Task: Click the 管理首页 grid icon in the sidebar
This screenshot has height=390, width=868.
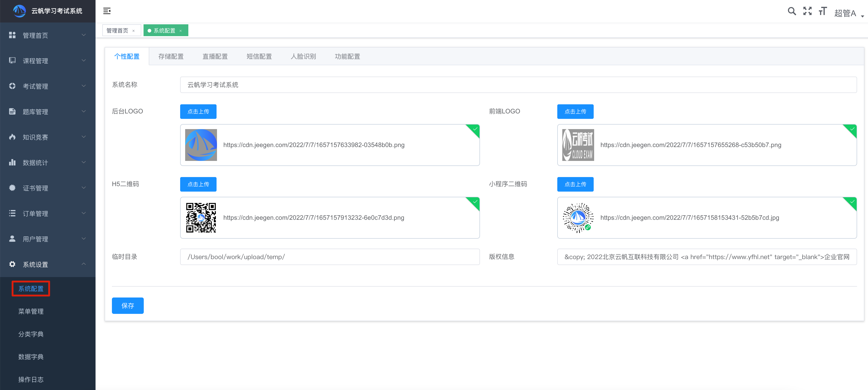Action: pyautogui.click(x=12, y=35)
